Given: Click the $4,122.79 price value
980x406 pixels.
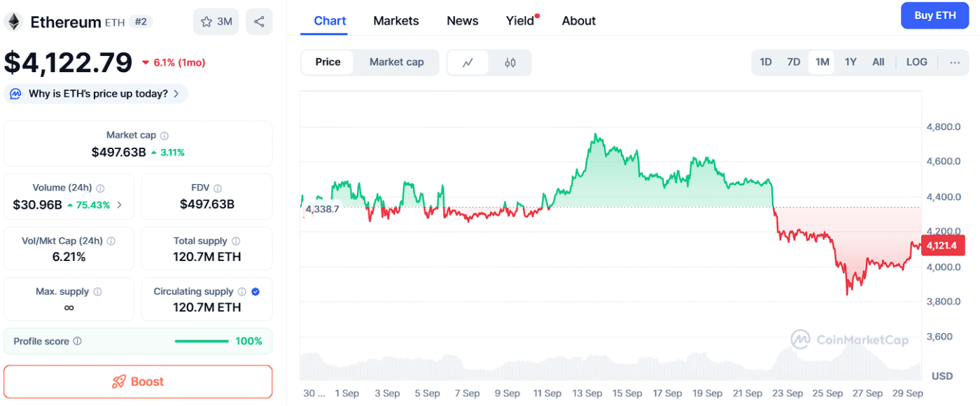Looking at the screenshot, I should (69, 62).
